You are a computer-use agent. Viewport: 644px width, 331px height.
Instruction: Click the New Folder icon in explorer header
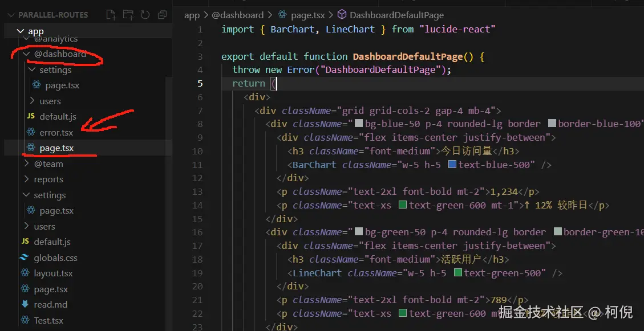[128, 15]
